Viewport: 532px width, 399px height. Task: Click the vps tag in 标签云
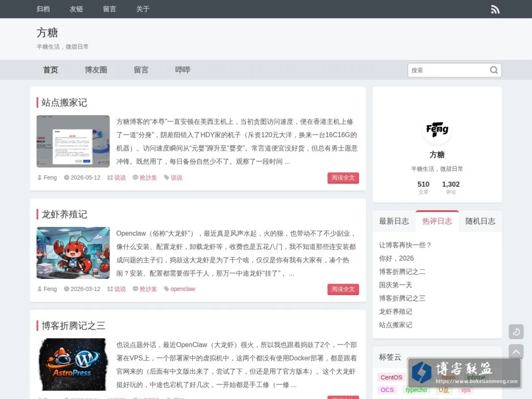[x=465, y=390]
